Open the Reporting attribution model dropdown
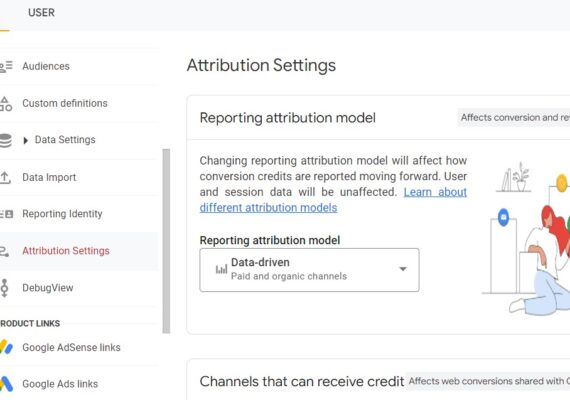This screenshot has width=570, height=400. click(309, 270)
